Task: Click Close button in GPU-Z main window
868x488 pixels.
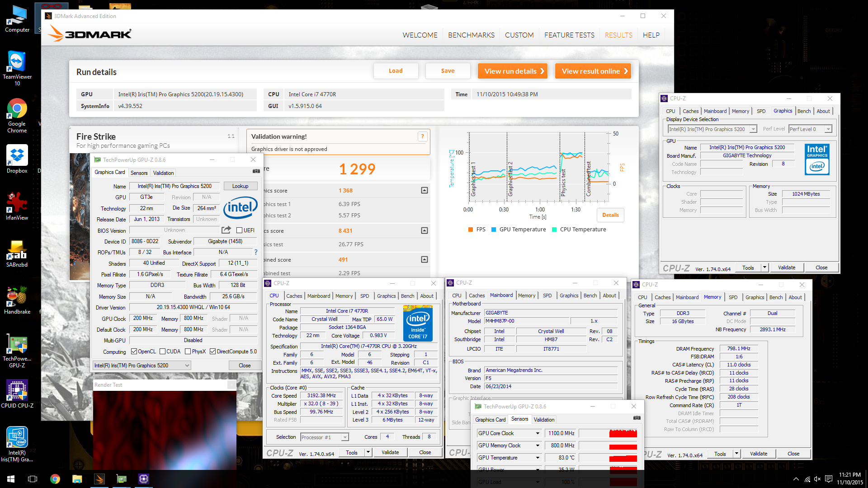Action: pyautogui.click(x=245, y=365)
